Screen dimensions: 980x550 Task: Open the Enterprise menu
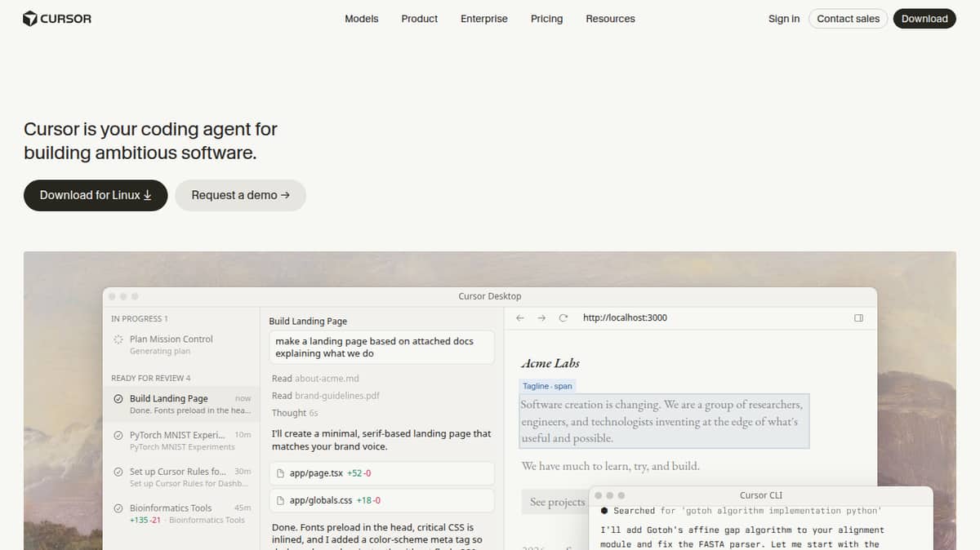[x=483, y=19]
